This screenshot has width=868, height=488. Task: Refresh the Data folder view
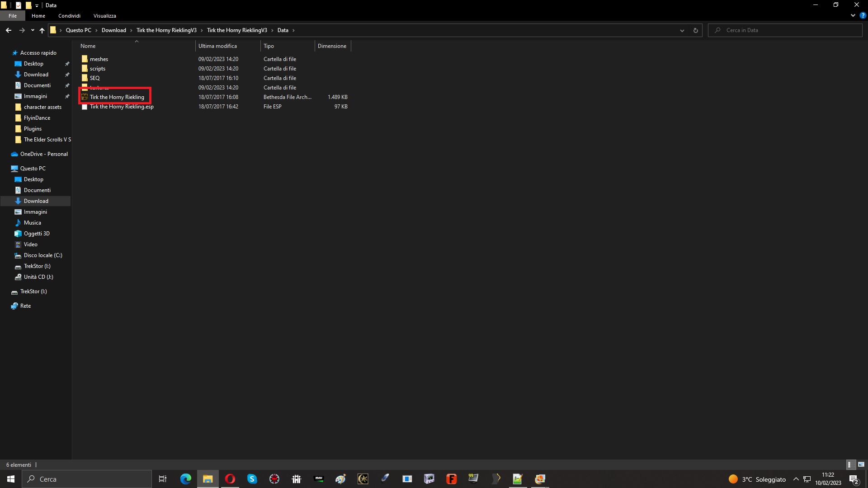[695, 30]
